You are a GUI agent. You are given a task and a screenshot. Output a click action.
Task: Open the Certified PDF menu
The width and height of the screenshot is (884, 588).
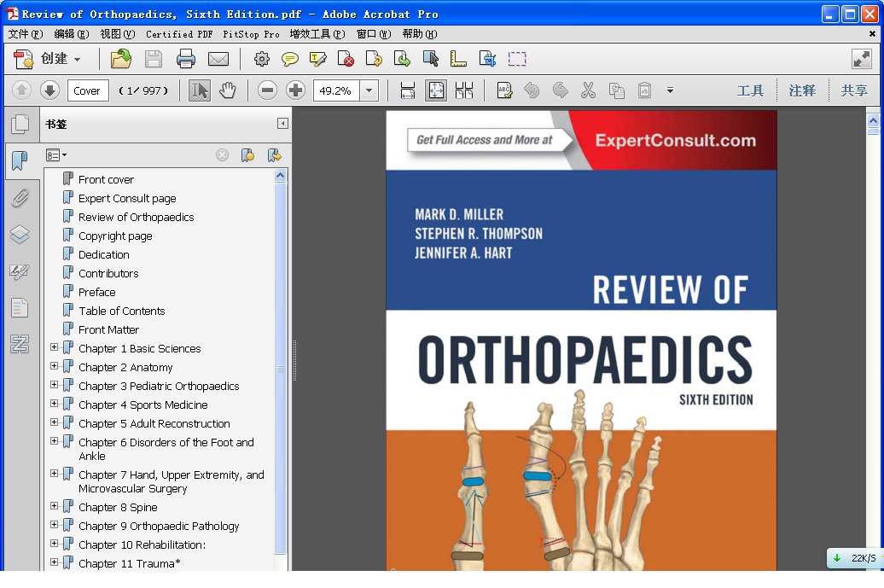click(x=179, y=34)
